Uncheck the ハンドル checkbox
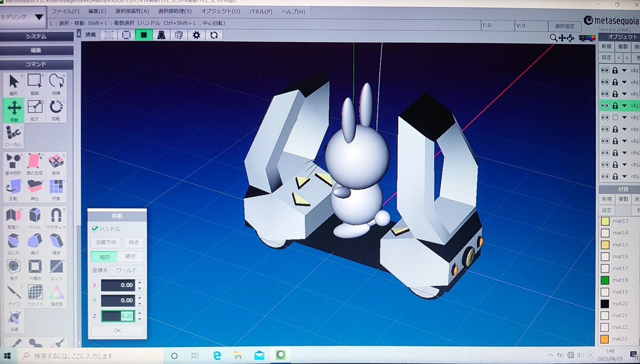This screenshot has height=364, width=640. 95,229
